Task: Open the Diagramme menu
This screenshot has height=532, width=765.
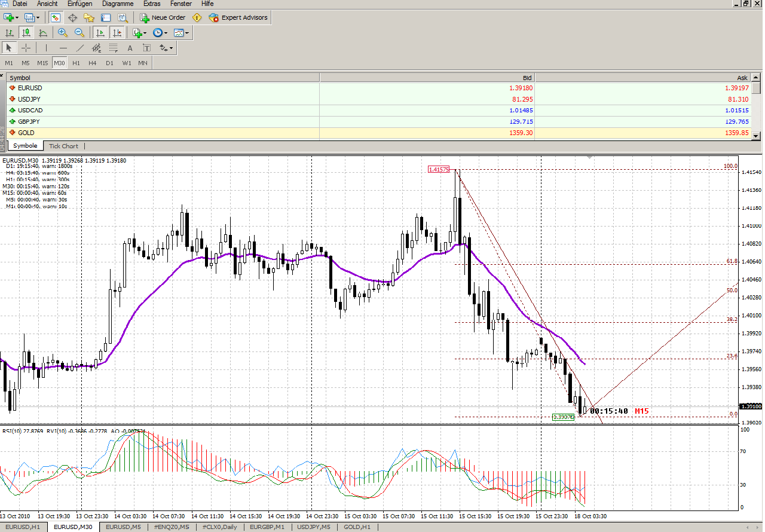Action: pyautogui.click(x=118, y=4)
